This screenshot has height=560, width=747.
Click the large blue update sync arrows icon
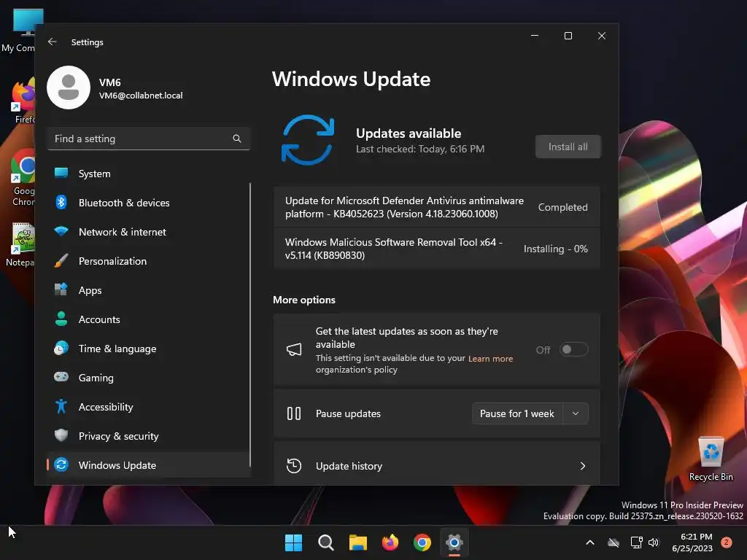click(308, 140)
